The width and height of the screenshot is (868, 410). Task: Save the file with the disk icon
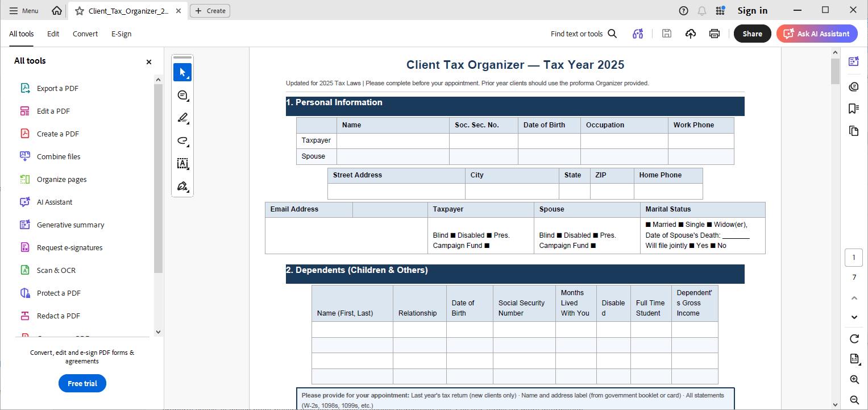pos(667,34)
